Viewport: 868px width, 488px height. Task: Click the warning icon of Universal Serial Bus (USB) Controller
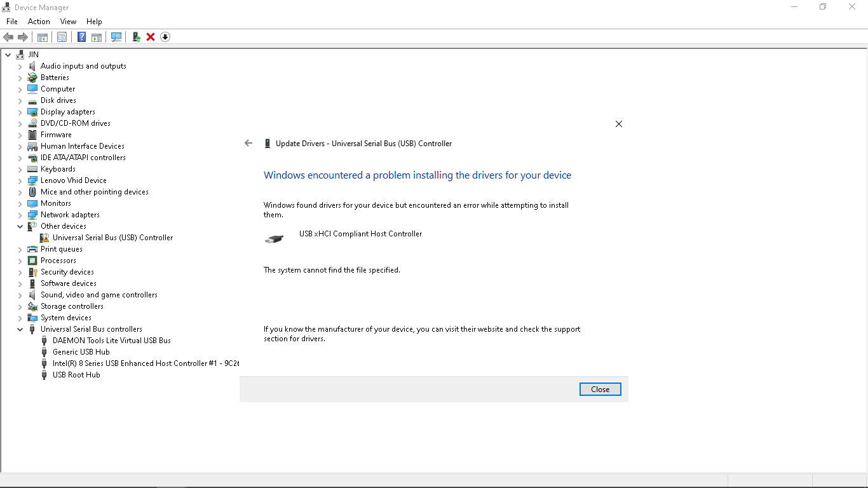44,238
